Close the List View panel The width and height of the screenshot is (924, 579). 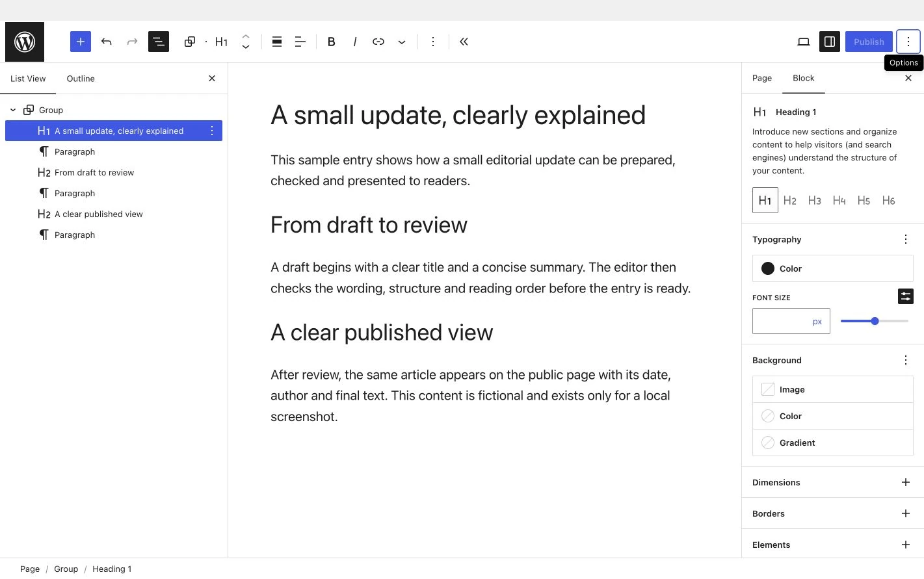tap(212, 79)
